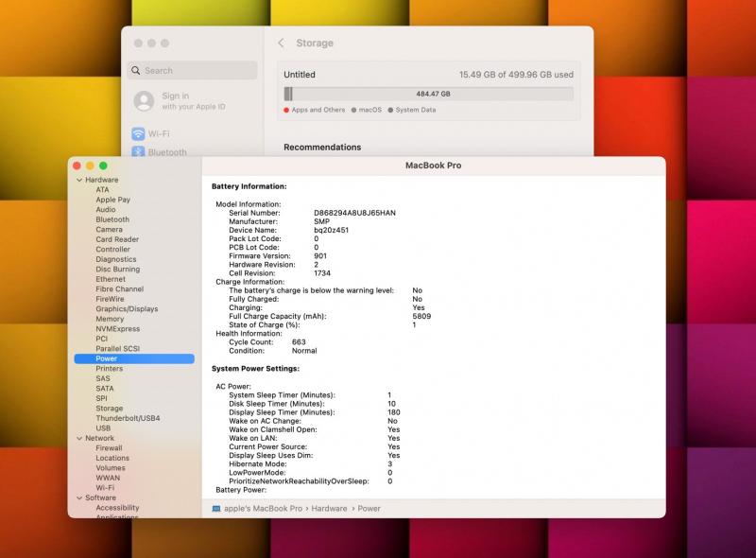Open Parallel SCSI in the sidebar

click(x=117, y=348)
